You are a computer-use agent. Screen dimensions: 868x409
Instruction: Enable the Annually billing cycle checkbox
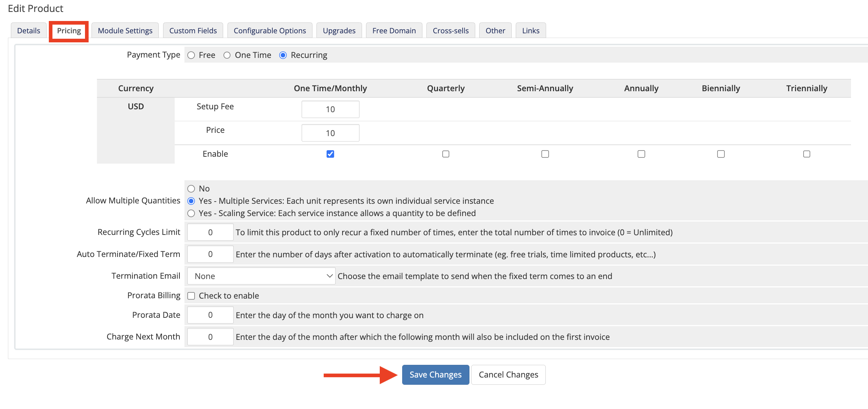[641, 154]
